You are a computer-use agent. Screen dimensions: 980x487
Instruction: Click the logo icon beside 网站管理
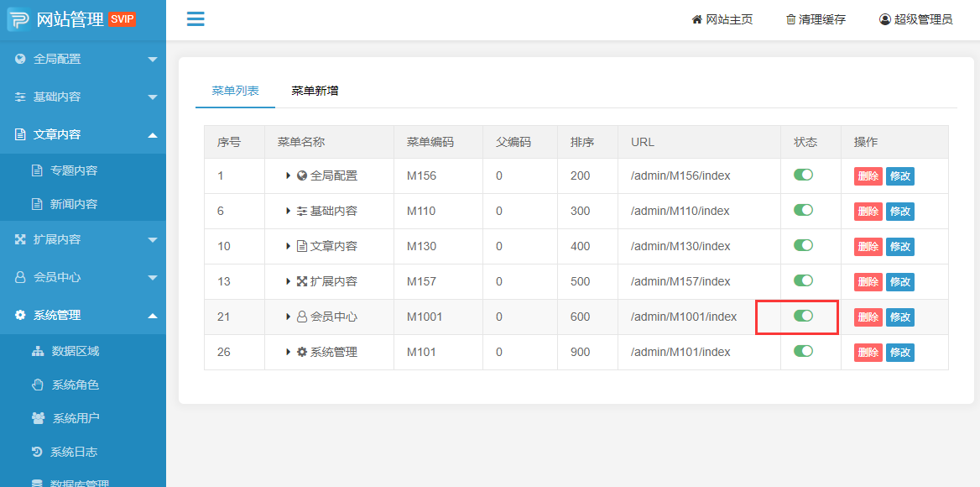tap(18, 19)
